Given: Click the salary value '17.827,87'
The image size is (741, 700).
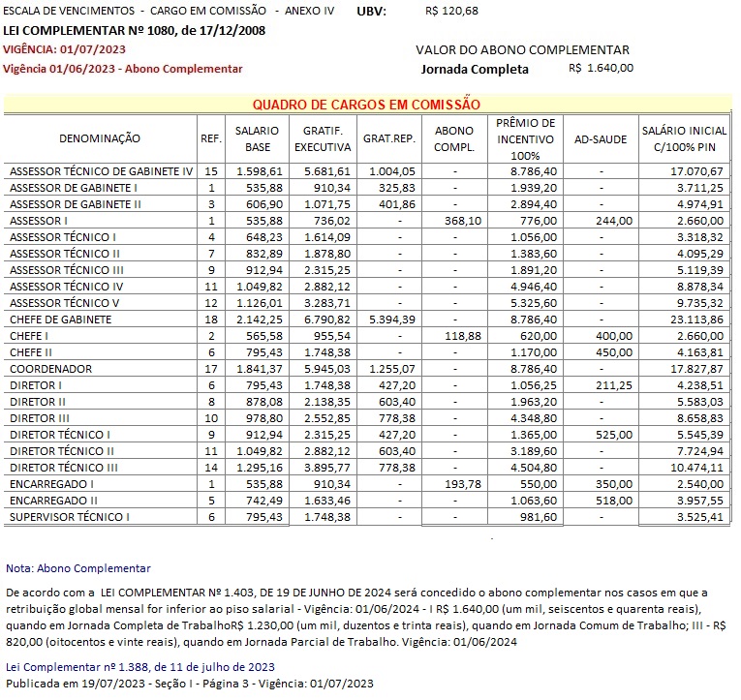Looking at the screenshot, I should click(x=696, y=369).
